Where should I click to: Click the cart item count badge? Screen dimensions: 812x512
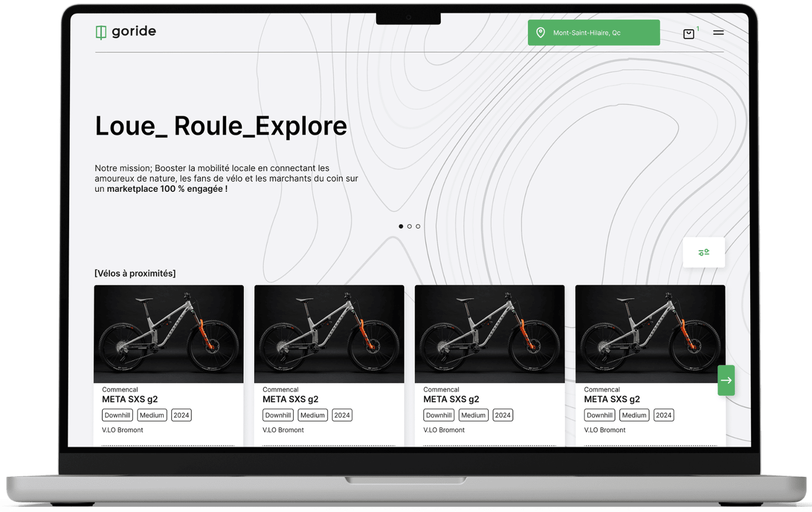(698, 28)
